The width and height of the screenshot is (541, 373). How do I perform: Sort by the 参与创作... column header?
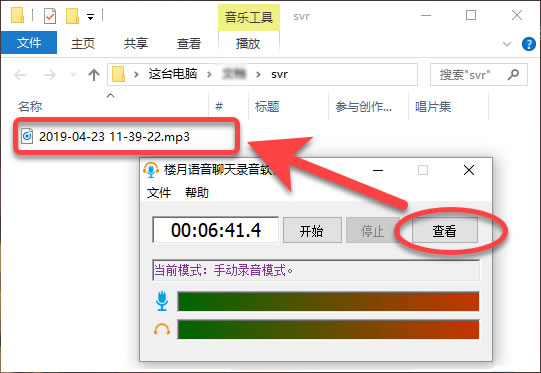coord(364,106)
